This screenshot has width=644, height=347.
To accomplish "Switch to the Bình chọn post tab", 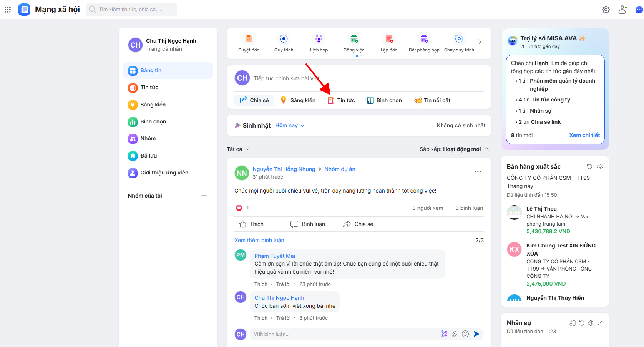I will (384, 100).
